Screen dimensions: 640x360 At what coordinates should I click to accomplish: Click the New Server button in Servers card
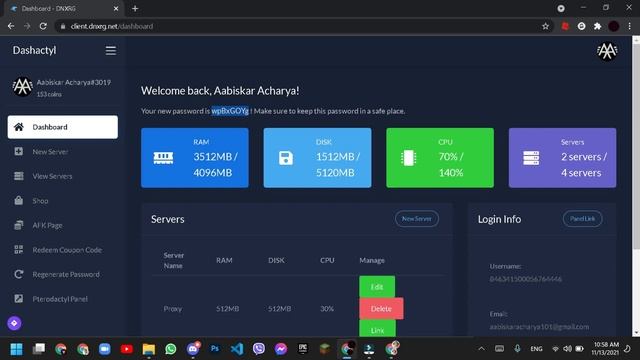(x=417, y=219)
